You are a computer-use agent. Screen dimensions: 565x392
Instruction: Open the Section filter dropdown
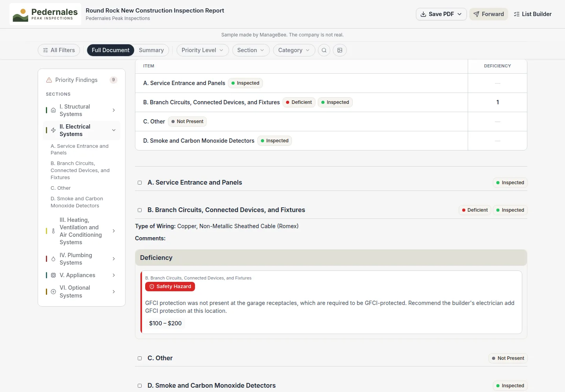(251, 50)
